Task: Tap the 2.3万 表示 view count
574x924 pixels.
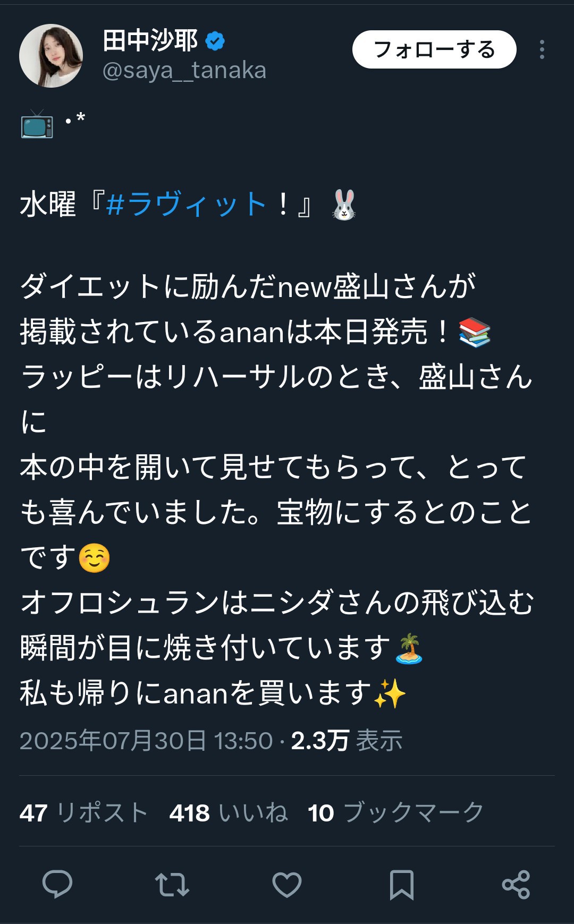Action: click(347, 741)
